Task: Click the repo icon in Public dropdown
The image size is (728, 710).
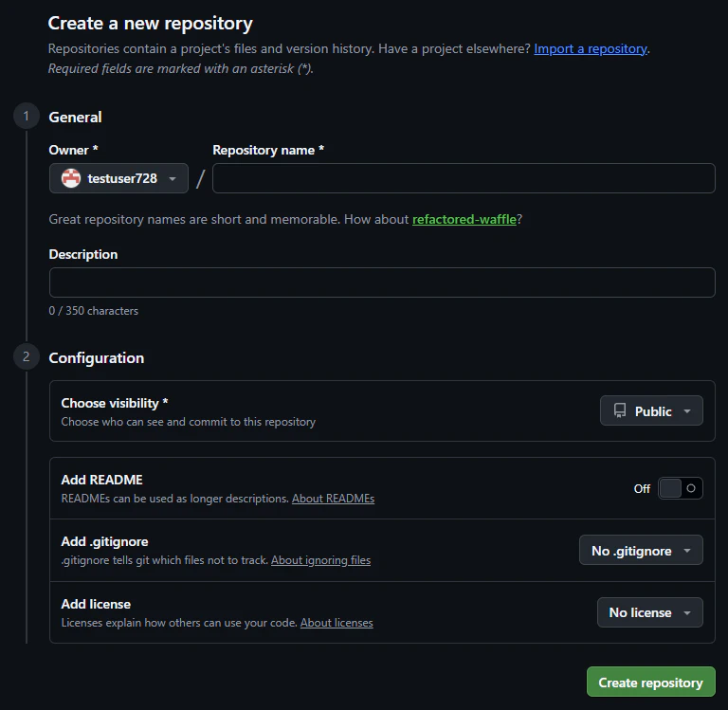Action: tap(620, 411)
